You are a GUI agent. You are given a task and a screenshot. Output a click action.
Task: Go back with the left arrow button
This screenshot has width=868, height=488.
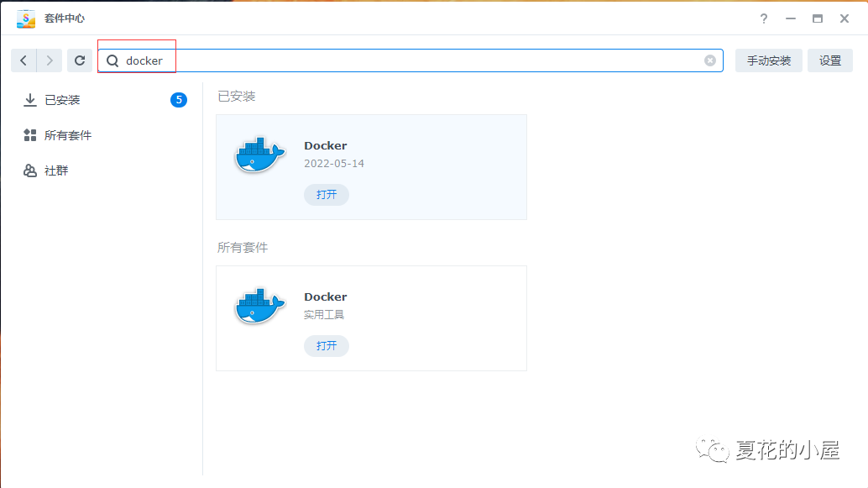24,60
